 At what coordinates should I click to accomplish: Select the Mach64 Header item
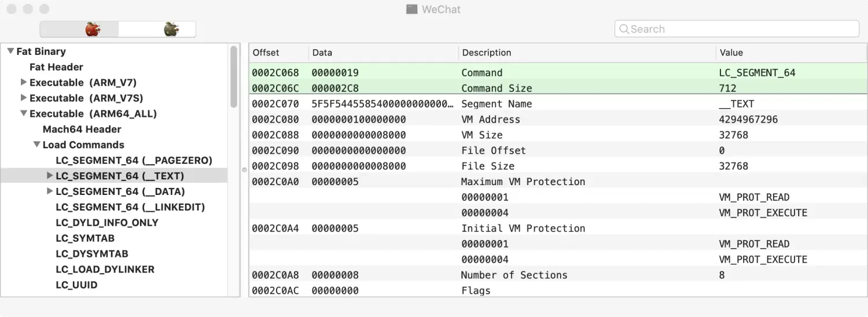(82, 129)
